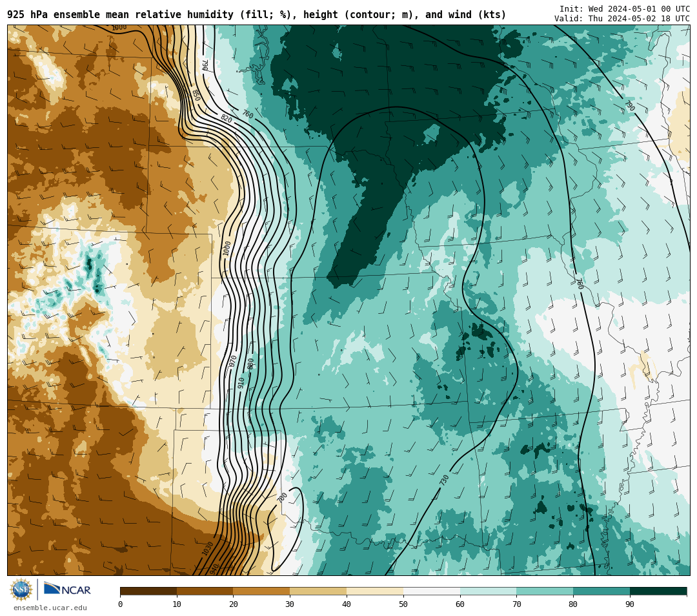Click the 850 contour label
697x616 pixels.
[x=196, y=95]
